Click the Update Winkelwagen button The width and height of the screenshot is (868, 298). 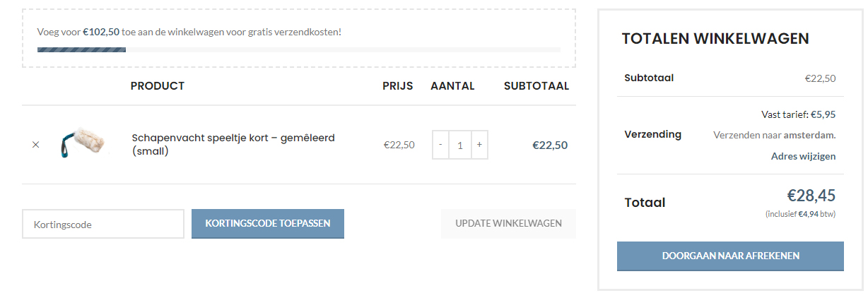click(508, 224)
